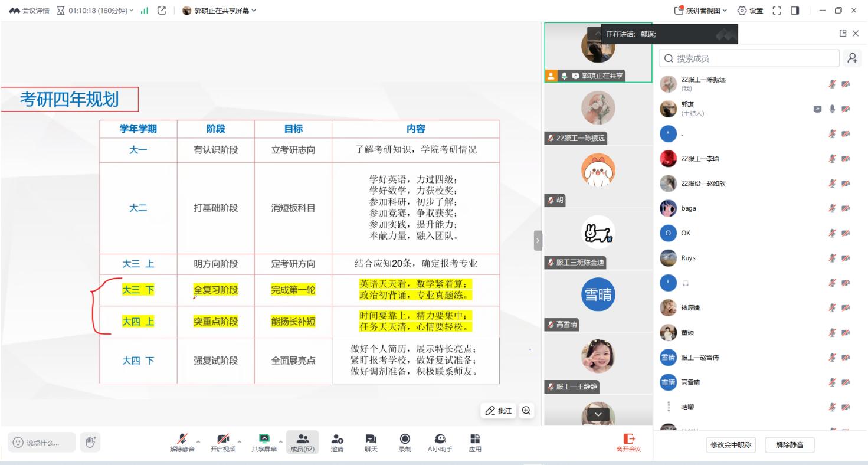Click the Change meeting nickname button
The image size is (868, 465).
730,445
